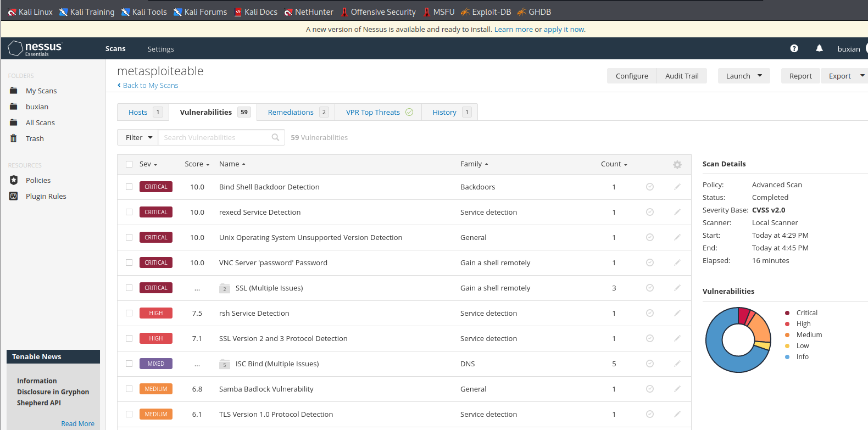Expand the Export dropdown arrow

coord(862,76)
